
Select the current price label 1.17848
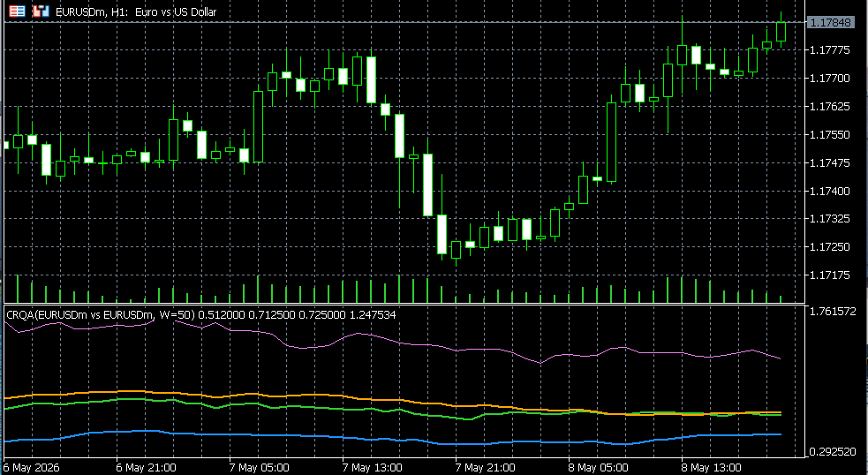pyautogui.click(x=829, y=23)
